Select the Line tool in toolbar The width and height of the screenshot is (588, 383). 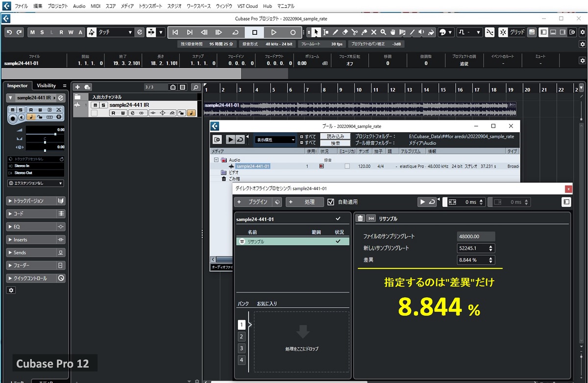(412, 32)
